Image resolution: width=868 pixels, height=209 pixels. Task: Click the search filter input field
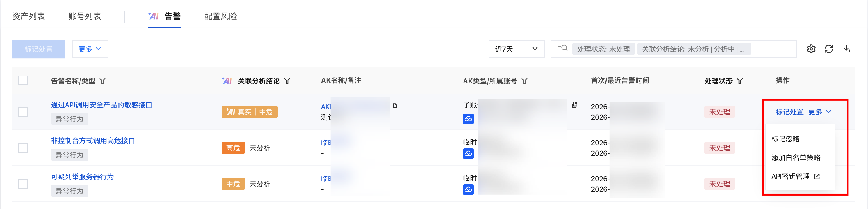[x=772, y=49]
